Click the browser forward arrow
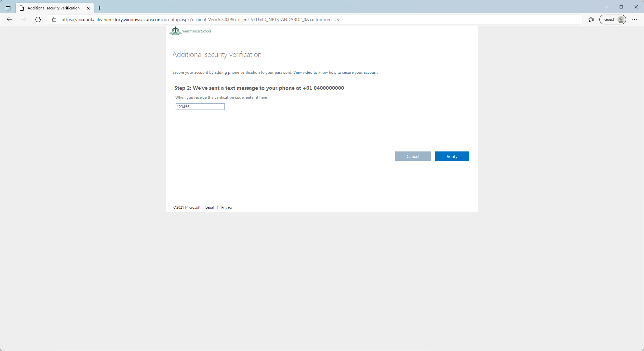This screenshot has height=351, width=644. coord(23,19)
